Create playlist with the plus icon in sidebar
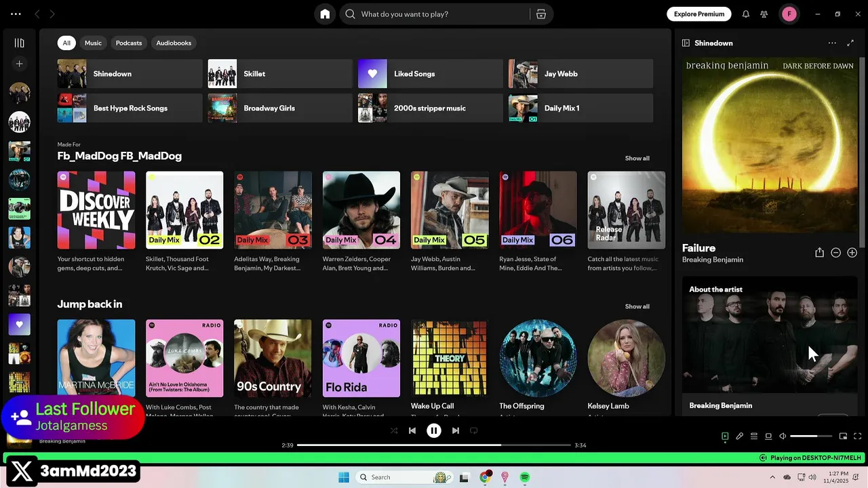 click(x=19, y=64)
